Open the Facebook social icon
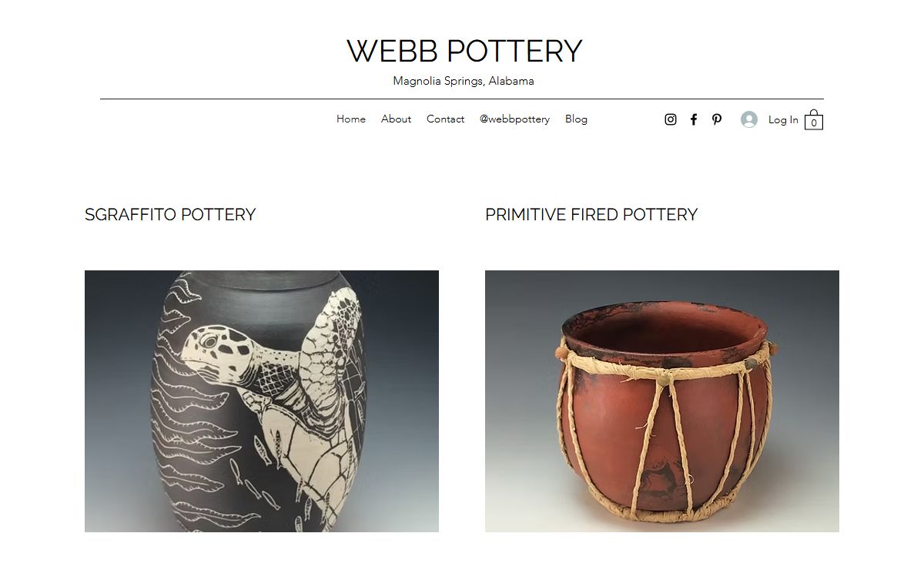The image size is (924, 570). pyautogui.click(x=694, y=119)
